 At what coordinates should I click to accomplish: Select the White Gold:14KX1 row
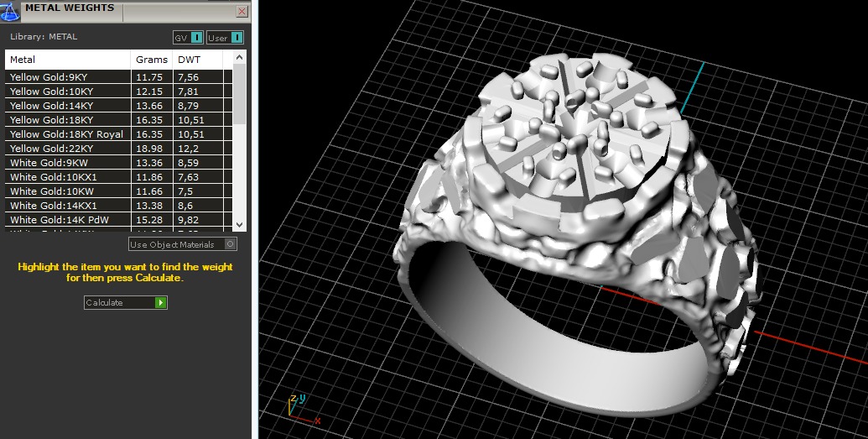click(x=119, y=206)
